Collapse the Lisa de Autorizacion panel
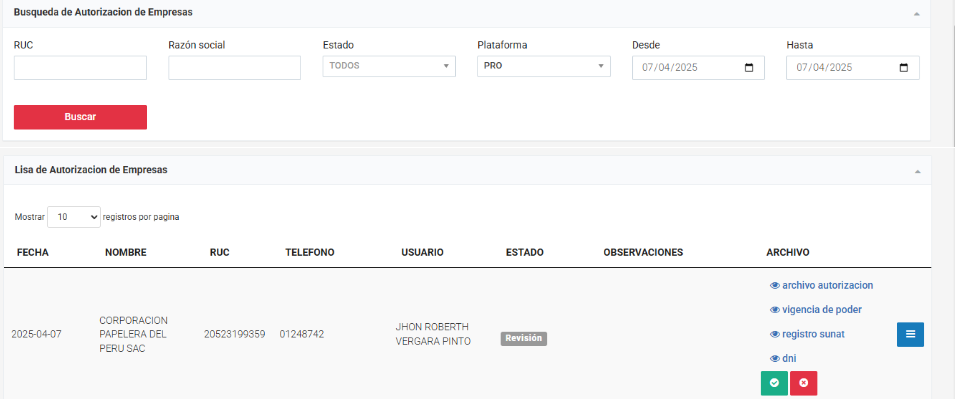This screenshot has width=955, height=399. (917, 172)
